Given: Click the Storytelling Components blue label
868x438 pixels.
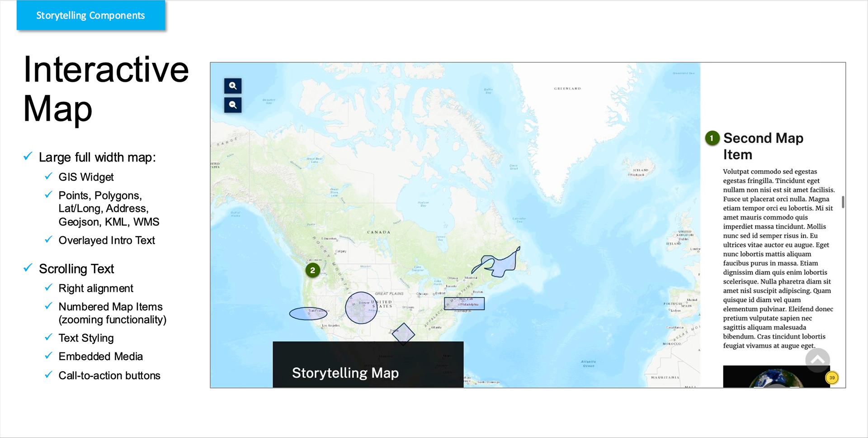Looking at the screenshot, I should point(90,15).
